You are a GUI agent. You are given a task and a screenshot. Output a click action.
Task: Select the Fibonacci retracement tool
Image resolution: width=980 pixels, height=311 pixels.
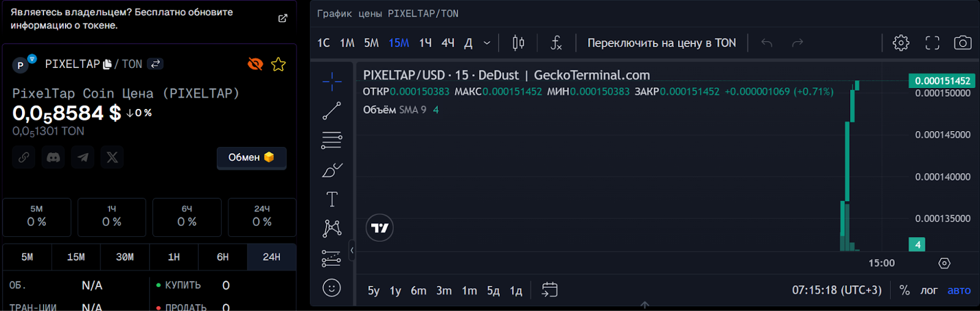coord(332,140)
